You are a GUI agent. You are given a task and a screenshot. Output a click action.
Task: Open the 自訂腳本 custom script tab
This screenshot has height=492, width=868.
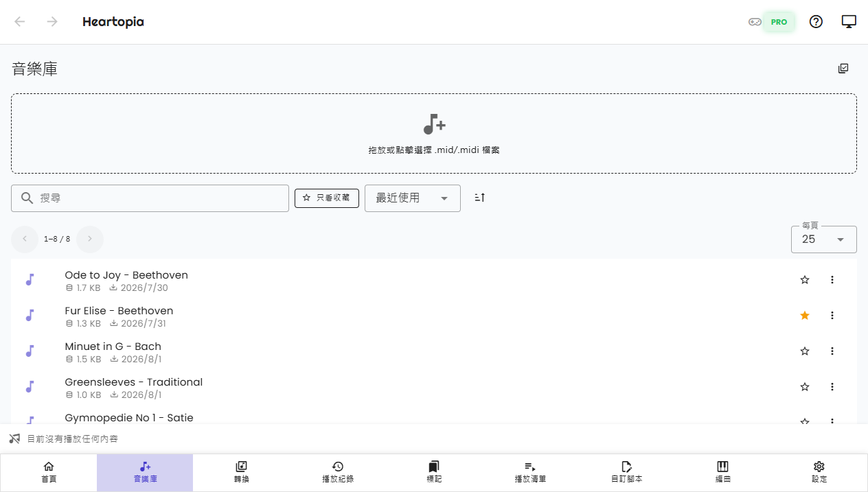[x=626, y=472]
